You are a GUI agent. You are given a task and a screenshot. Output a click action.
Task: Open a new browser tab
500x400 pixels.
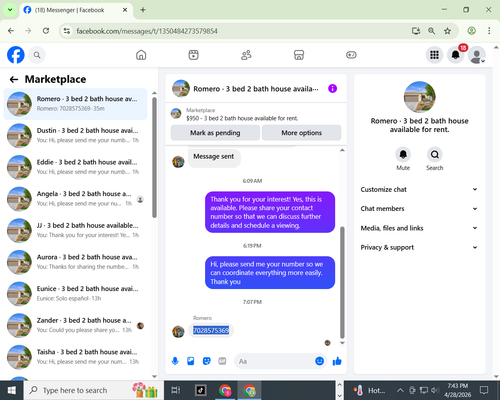pyautogui.click(x=143, y=10)
